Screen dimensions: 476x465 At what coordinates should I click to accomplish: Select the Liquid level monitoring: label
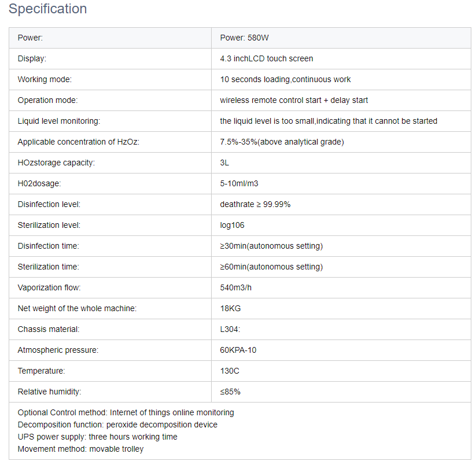point(58,121)
